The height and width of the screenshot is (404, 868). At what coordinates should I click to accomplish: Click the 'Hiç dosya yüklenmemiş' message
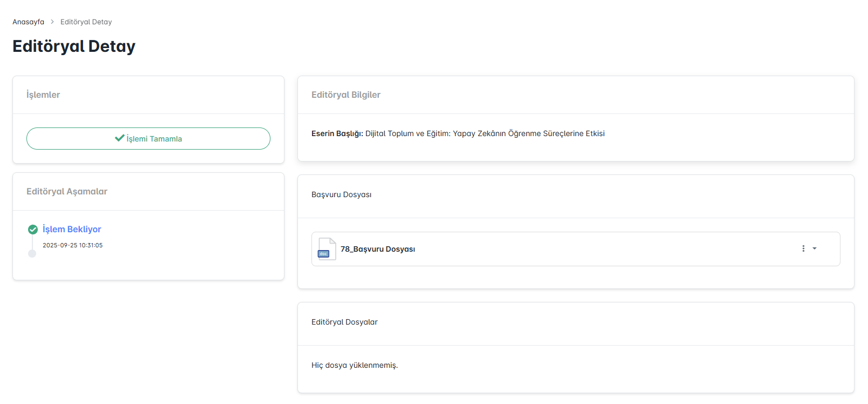tap(354, 366)
